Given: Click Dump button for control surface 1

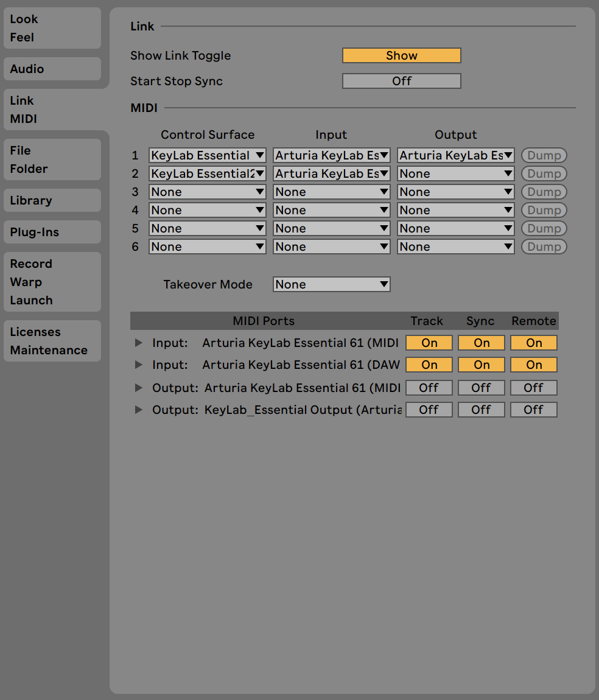Looking at the screenshot, I should click(x=544, y=155).
